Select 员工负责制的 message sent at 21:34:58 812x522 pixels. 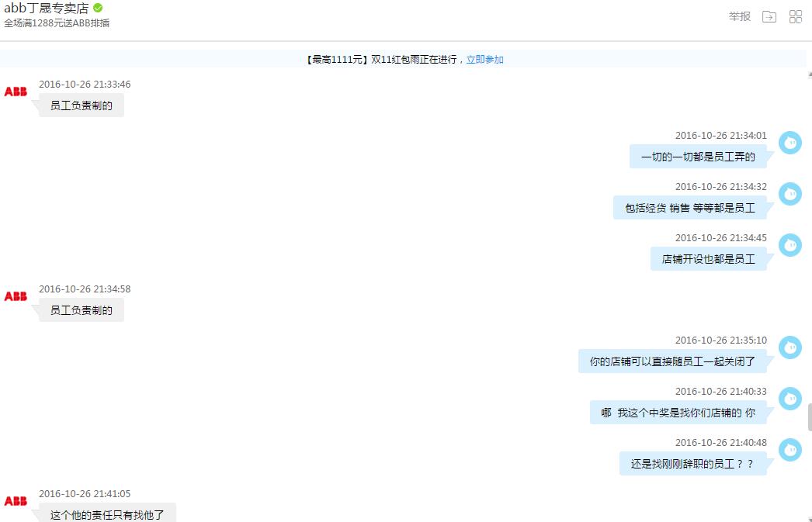(x=82, y=310)
